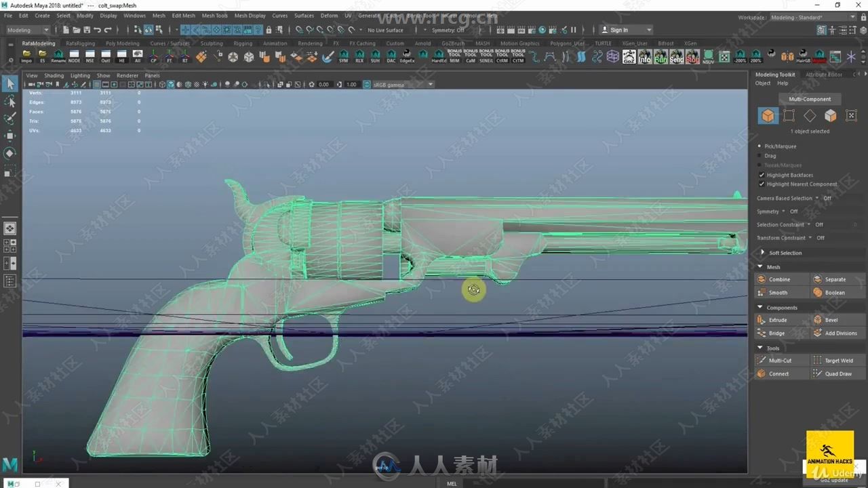
Task: Toggle Highlight Nearest Component checkbox
Action: [x=762, y=184]
